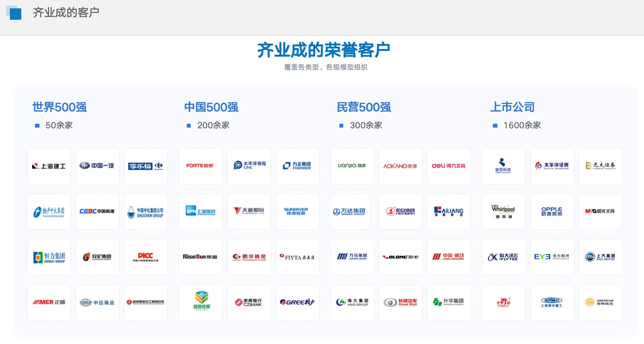
Task: Click the 1600余家 bullet text
Action: click(522, 125)
